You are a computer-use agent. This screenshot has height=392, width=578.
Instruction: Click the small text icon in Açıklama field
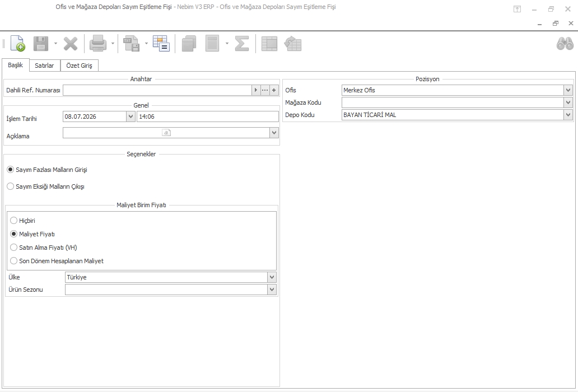(x=166, y=133)
